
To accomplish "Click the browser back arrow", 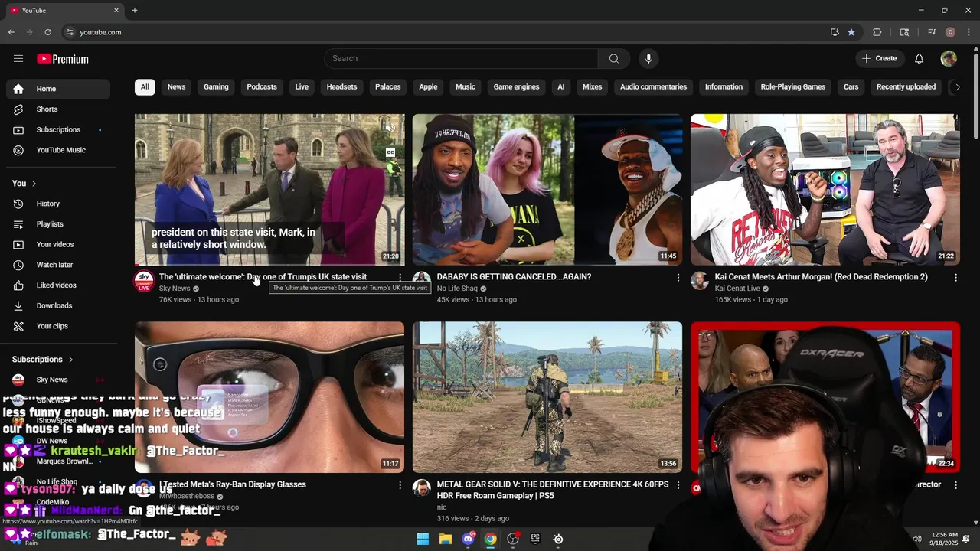I will pyautogui.click(x=11, y=32).
